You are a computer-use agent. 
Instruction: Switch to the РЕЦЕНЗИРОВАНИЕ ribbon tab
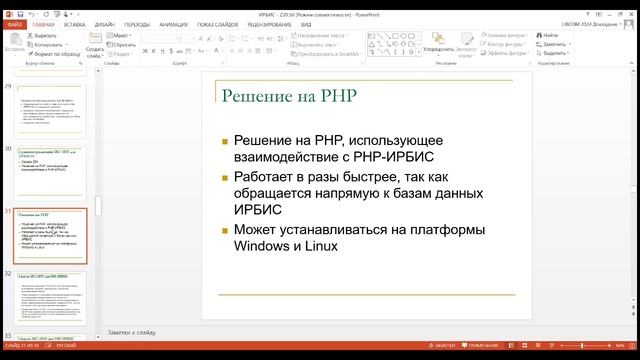pyautogui.click(x=269, y=25)
